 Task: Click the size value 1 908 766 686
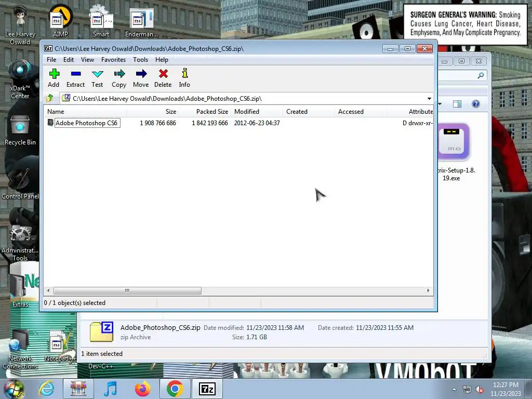158,123
